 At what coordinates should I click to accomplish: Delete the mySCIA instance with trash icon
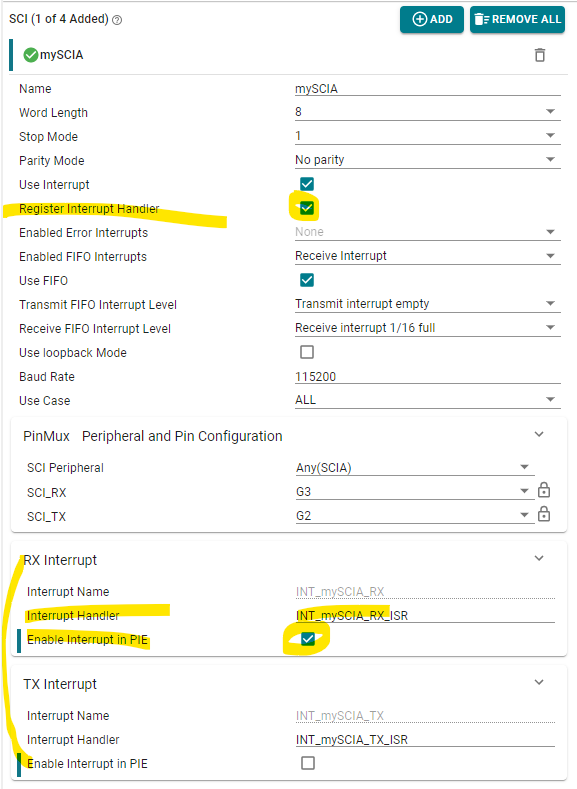click(x=540, y=55)
